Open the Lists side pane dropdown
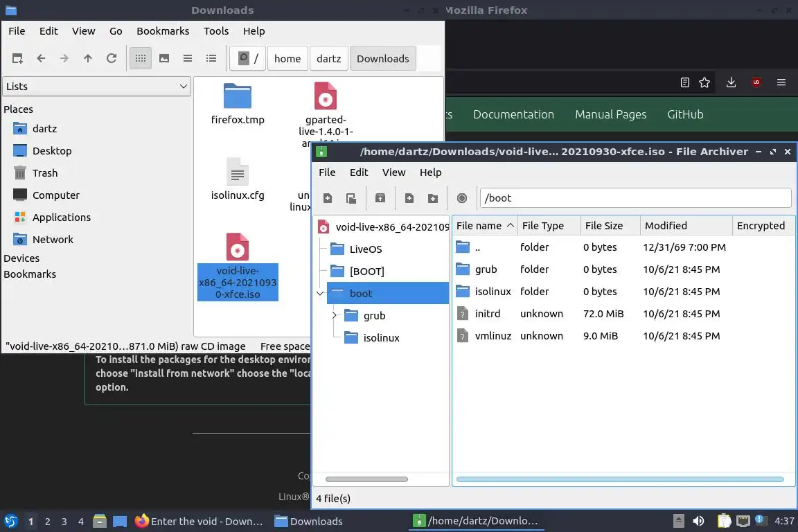The height and width of the screenshot is (532, 798). click(97, 87)
